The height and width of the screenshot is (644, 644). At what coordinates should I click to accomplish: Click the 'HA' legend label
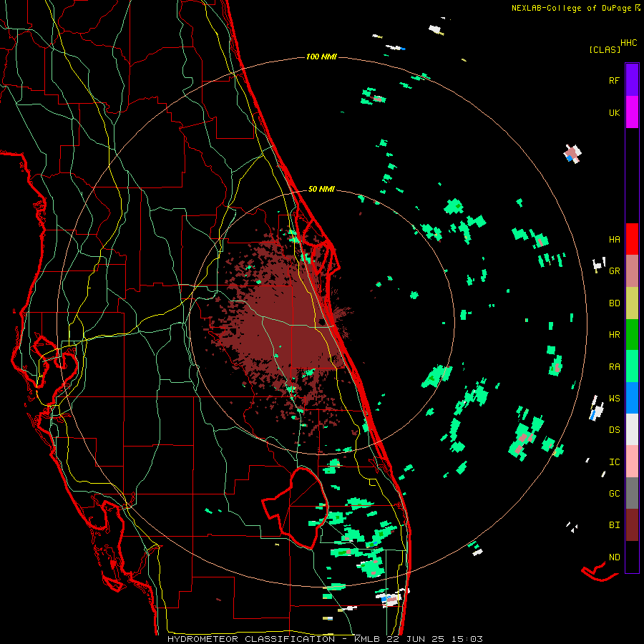pyautogui.click(x=615, y=240)
